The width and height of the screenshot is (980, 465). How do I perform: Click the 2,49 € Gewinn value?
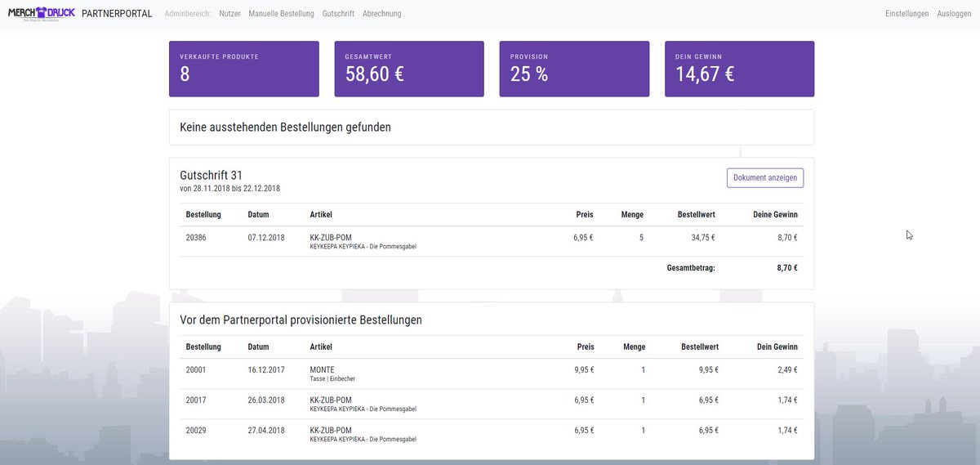787,370
